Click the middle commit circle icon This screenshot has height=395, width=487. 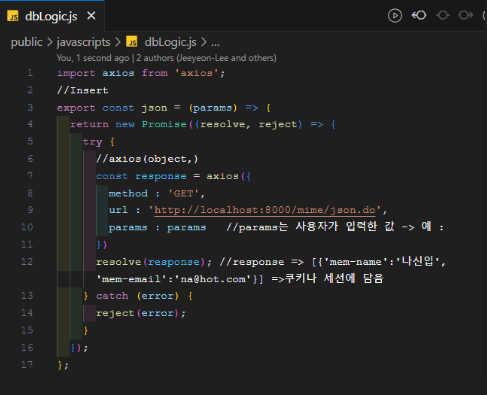(442, 15)
